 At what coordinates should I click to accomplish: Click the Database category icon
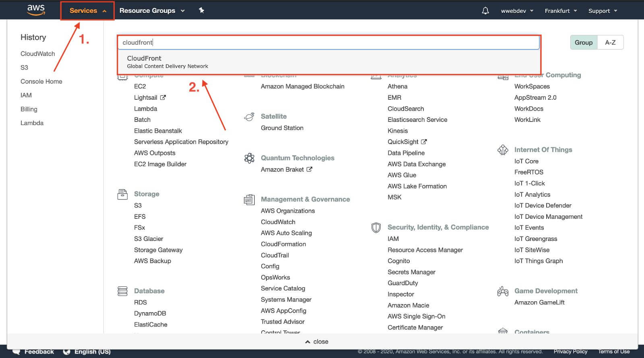tap(122, 291)
